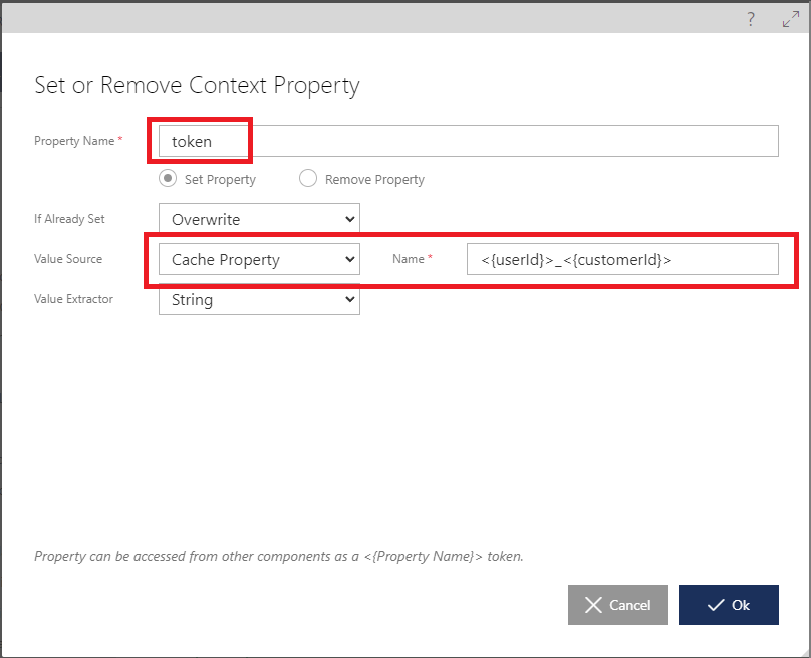Click the arrow of the String combo box
Screen dimensions: 811x658
click(350, 299)
